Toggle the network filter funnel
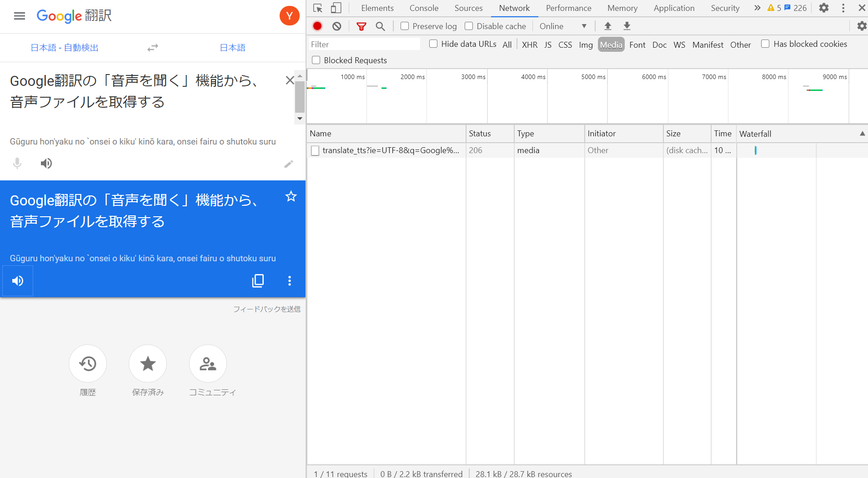 tap(361, 26)
